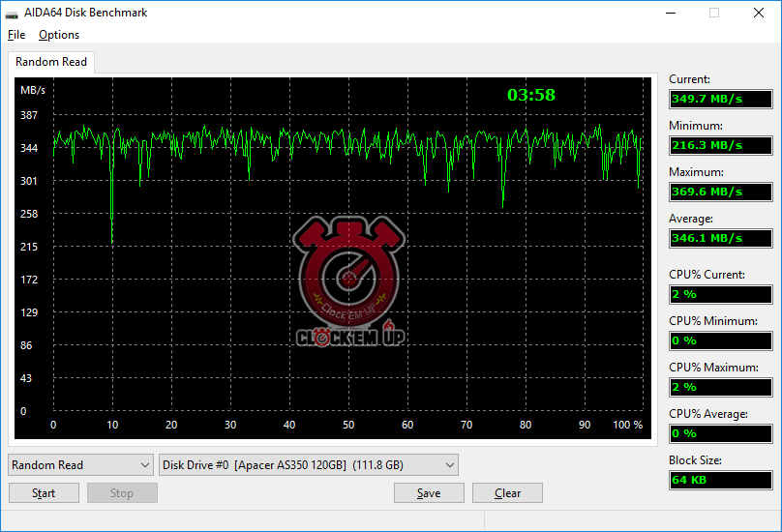Click the Block Size 64 KB field

[720, 480]
